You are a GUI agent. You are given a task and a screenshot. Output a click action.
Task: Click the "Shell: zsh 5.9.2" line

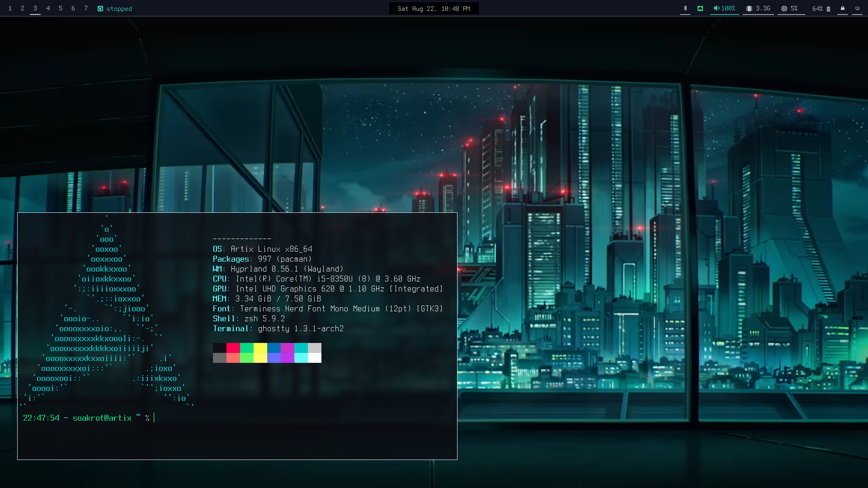point(249,319)
